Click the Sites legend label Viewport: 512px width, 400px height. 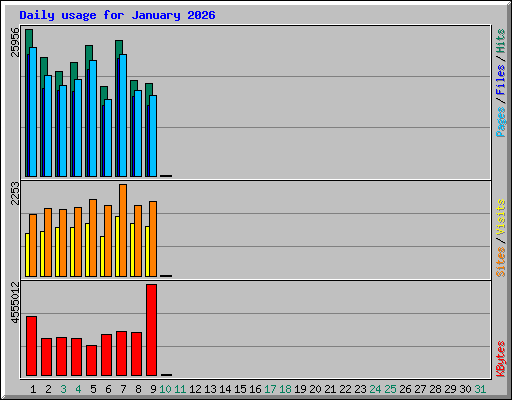tap(500, 262)
